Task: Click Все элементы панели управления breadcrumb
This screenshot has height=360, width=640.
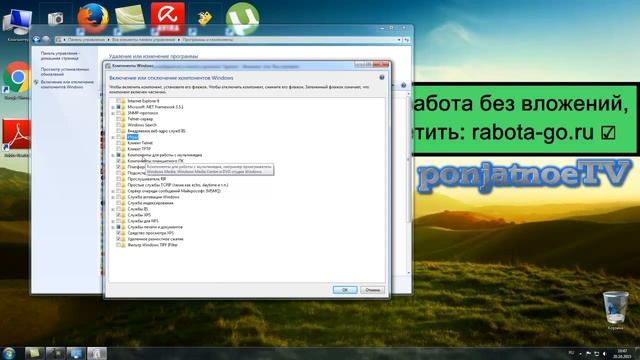Action: (x=143, y=40)
